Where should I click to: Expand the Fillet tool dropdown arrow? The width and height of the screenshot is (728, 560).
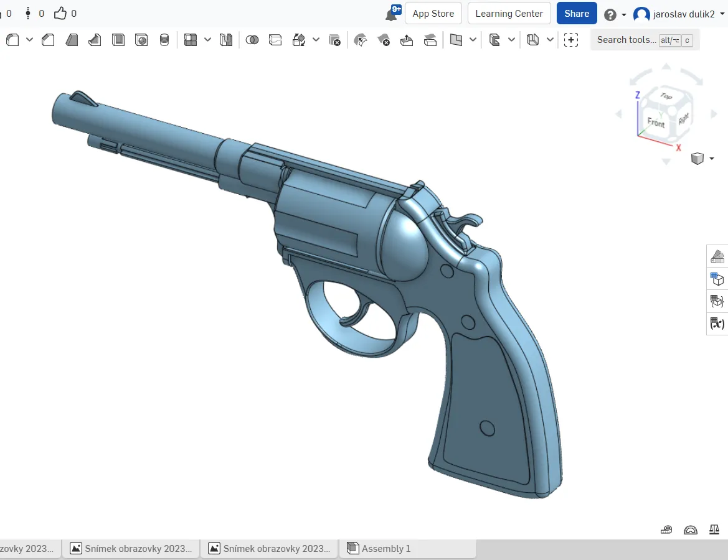coord(29,39)
